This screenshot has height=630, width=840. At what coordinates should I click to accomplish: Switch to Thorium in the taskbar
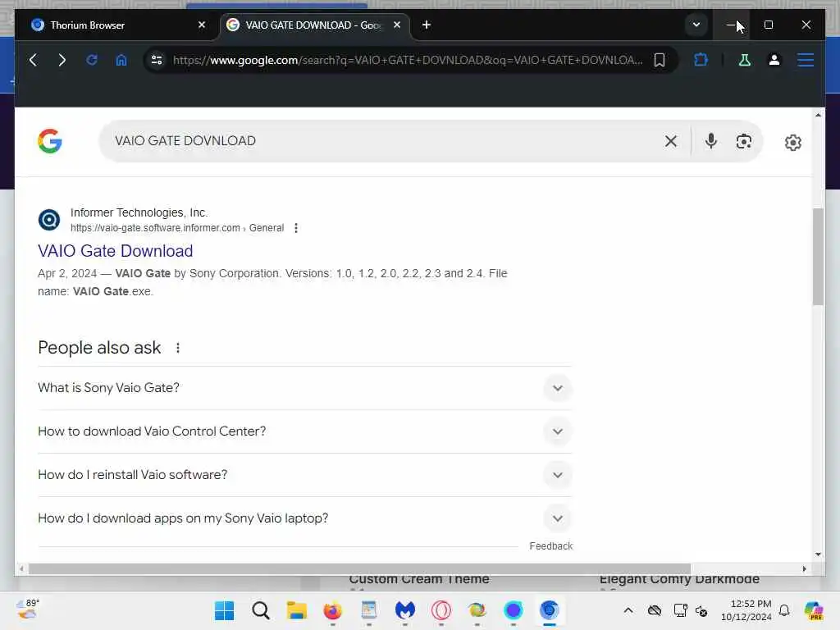[x=549, y=610]
